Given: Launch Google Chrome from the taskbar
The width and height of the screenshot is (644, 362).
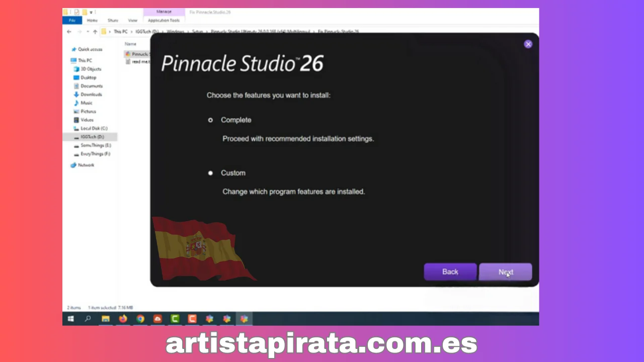Looking at the screenshot, I should pyautogui.click(x=140, y=319).
